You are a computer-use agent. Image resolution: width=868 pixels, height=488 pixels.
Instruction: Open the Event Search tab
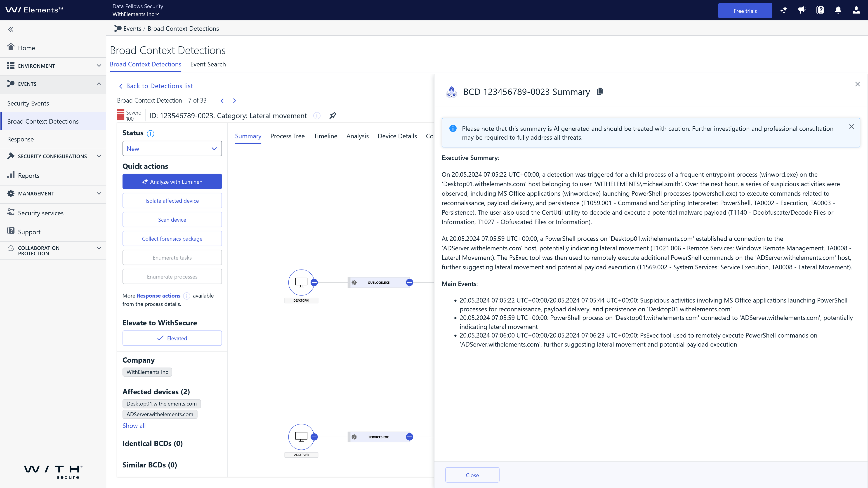tap(208, 64)
